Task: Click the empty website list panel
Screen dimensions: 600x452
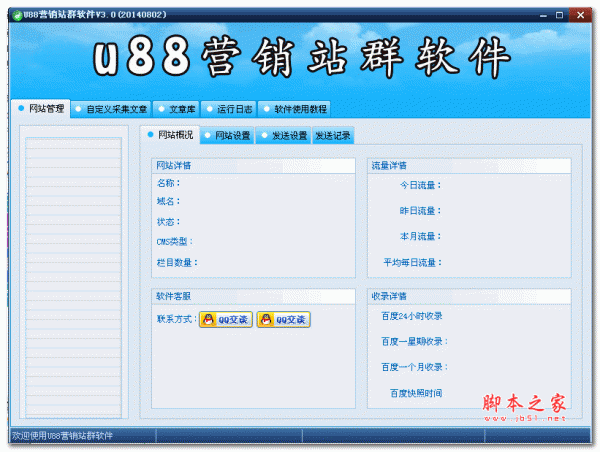Action: 73,277
